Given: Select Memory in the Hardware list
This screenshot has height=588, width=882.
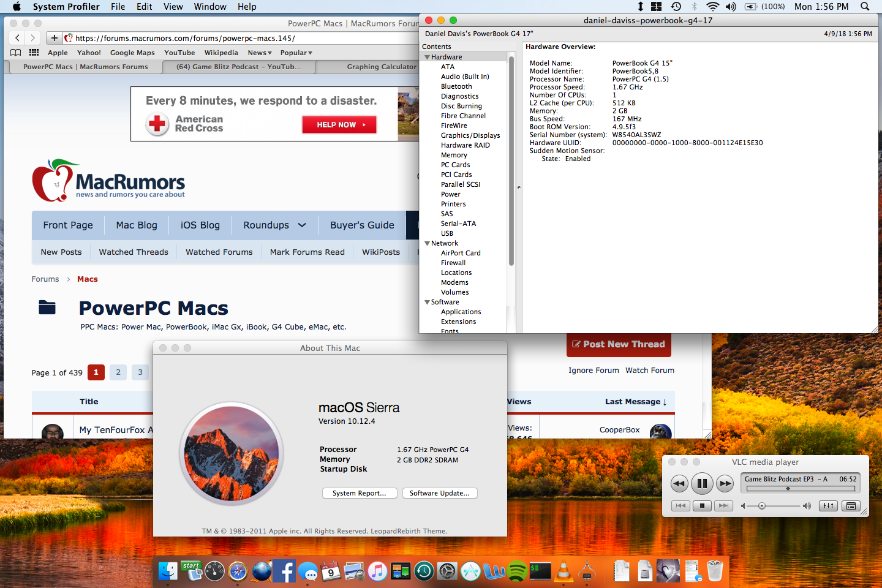Looking at the screenshot, I should click(x=454, y=155).
